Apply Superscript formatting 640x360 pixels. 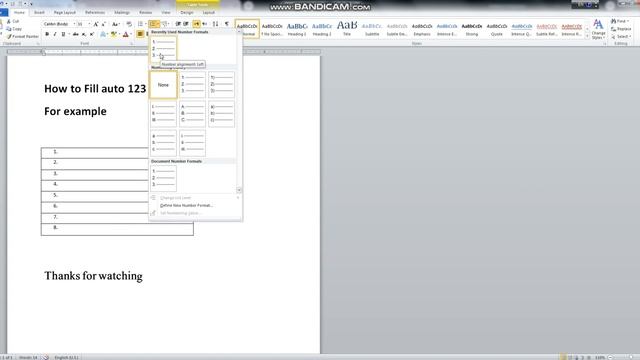92,34
